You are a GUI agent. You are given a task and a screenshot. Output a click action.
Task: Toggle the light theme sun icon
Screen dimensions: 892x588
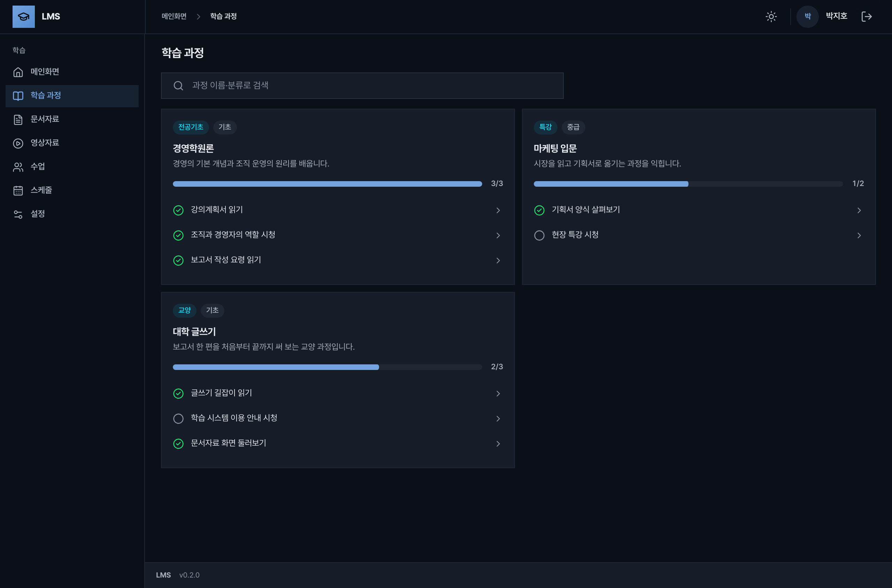pyautogui.click(x=771, y=16)
